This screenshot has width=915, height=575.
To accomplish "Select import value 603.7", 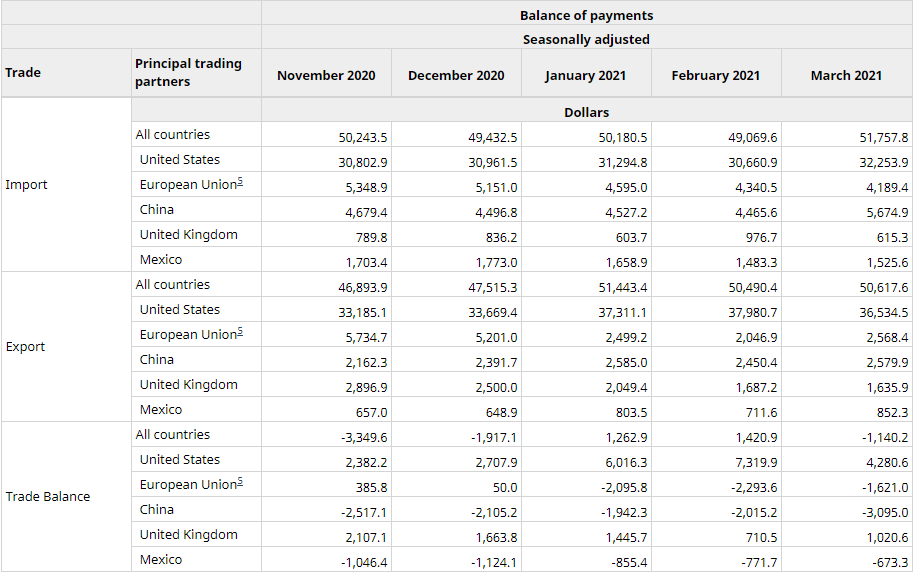I will [631, 238].
